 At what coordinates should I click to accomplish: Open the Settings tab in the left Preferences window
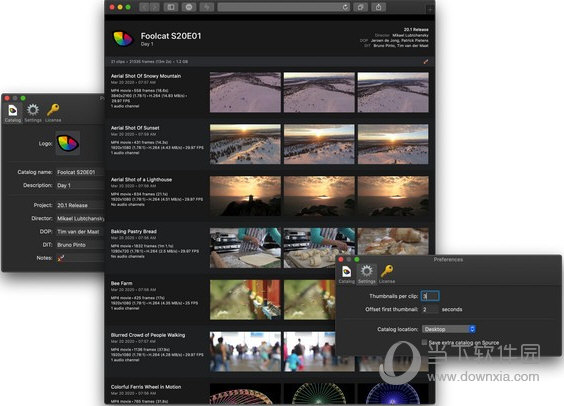point(33,113)
